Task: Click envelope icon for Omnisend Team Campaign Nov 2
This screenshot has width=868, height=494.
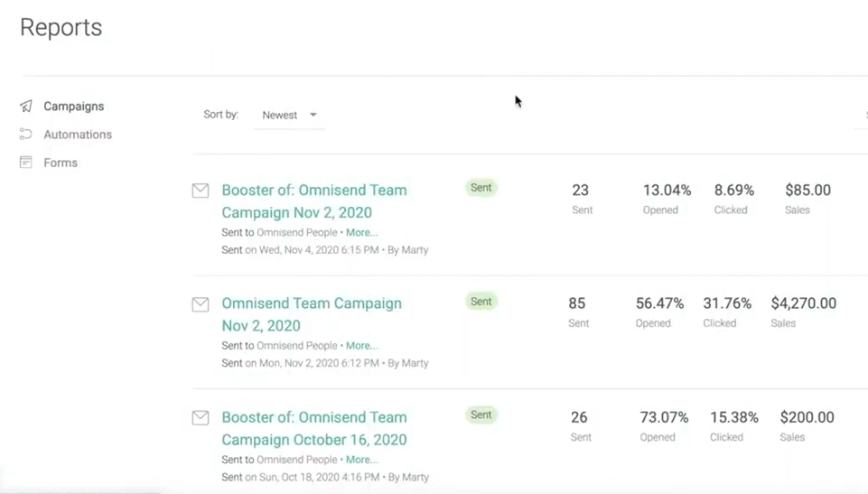Action: pos(201,304)
